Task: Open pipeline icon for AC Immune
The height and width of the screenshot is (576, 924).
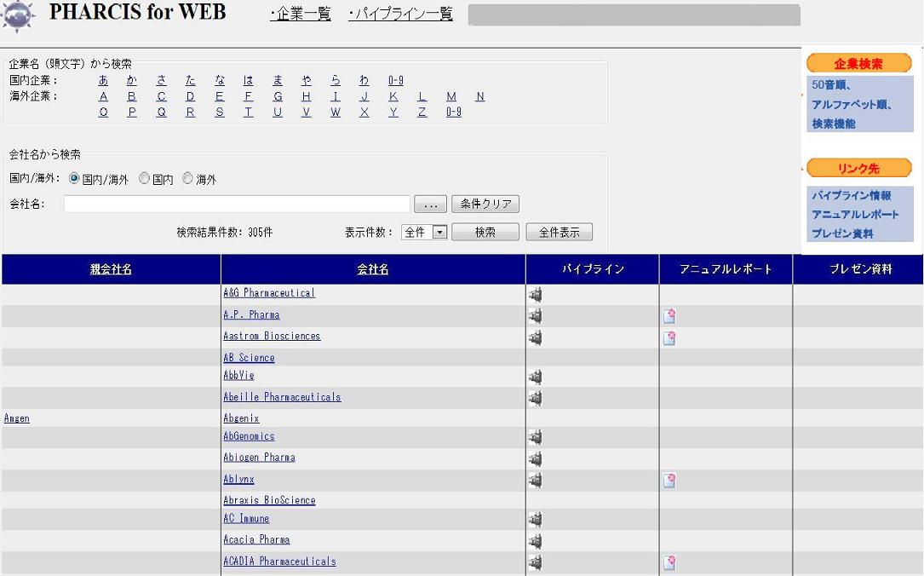Action: 535,520
